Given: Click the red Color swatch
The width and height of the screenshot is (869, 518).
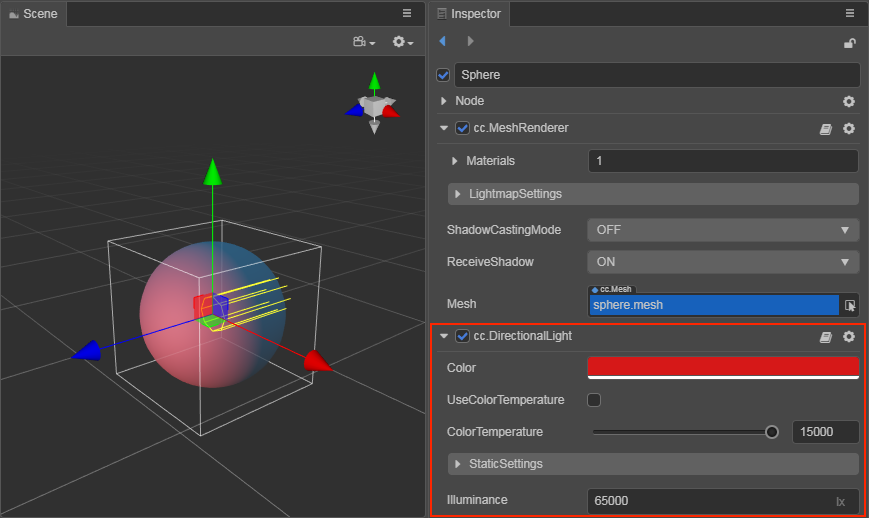Looking at the screenshot, I should point(722,368).
